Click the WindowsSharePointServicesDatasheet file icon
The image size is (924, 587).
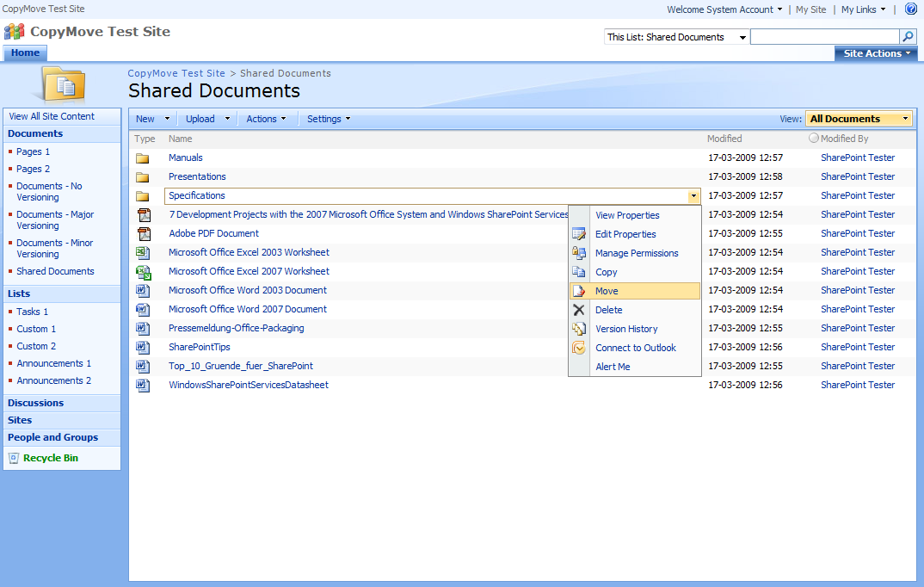(143, 386)
